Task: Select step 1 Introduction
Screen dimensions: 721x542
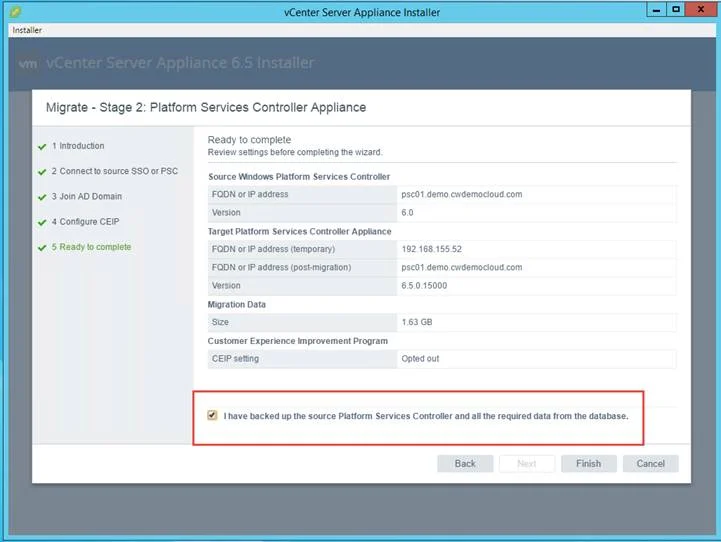Action: [x=78, y=146]
